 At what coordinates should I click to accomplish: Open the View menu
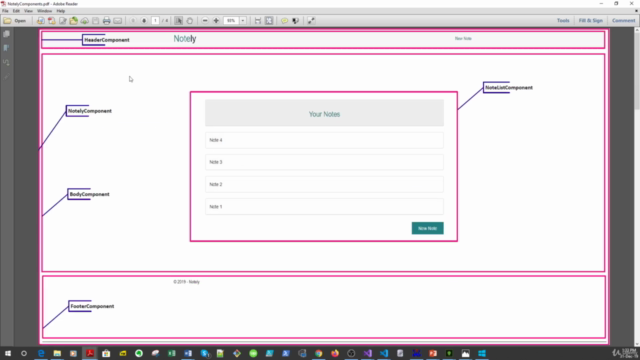coord(28,11)
